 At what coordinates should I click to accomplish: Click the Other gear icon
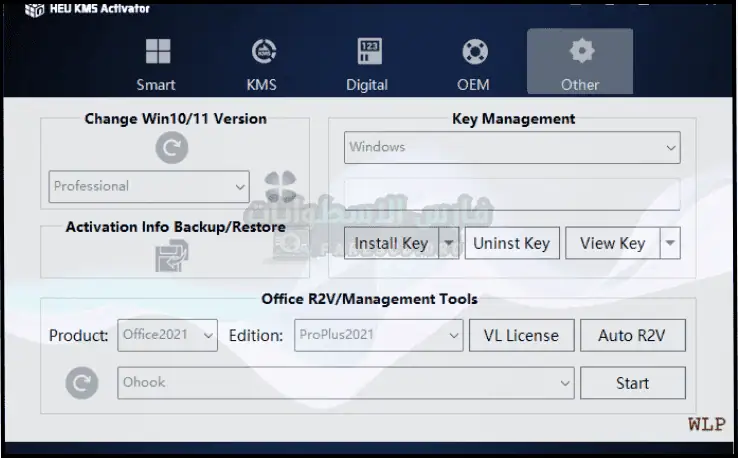(x=580, y=52)
